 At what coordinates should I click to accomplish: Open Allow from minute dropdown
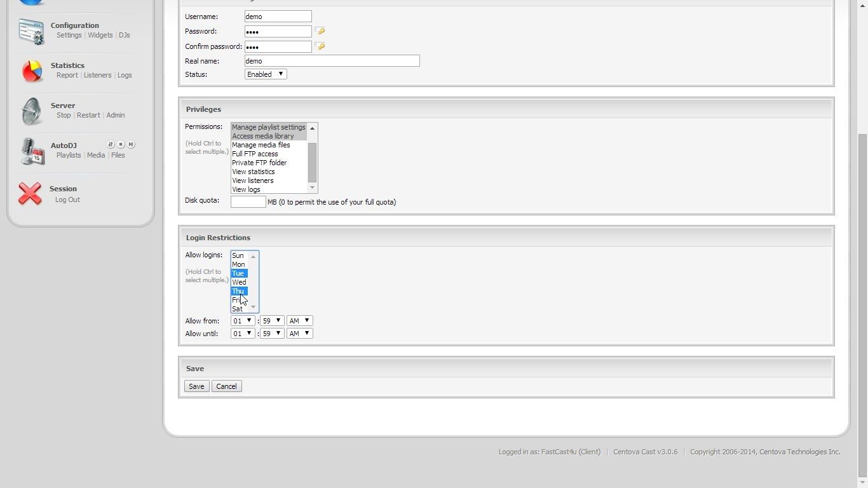272,321
